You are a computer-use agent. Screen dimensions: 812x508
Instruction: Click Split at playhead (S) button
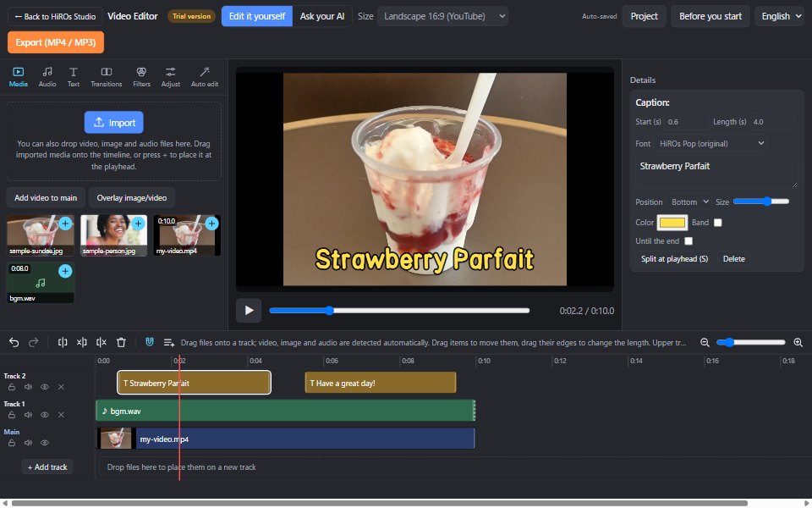[x=674, y=259]
